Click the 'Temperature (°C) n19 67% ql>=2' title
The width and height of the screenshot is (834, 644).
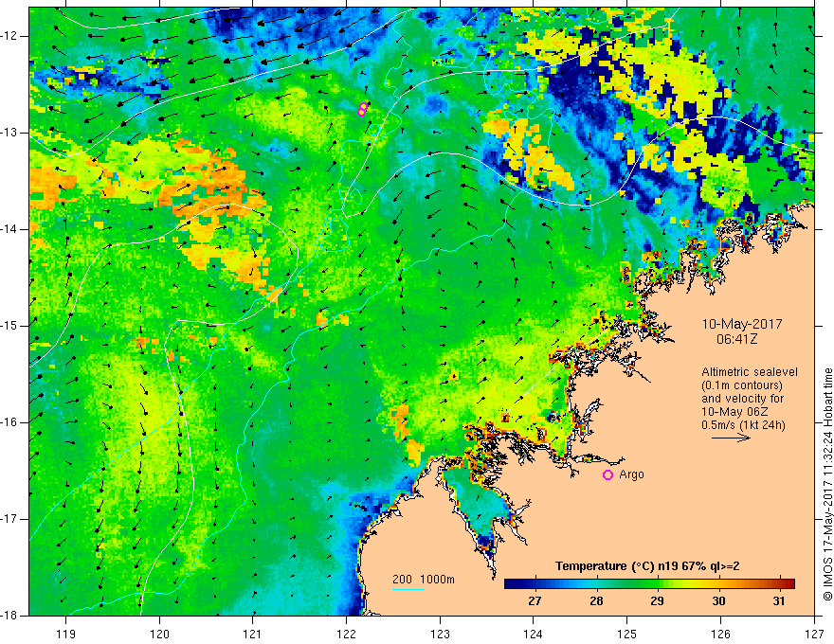pos(647,566)
